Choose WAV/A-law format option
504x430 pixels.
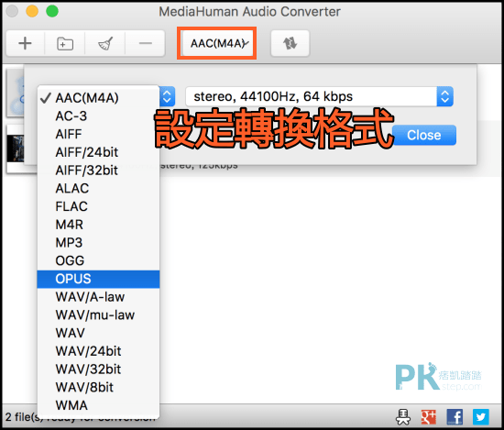point(98,297)
